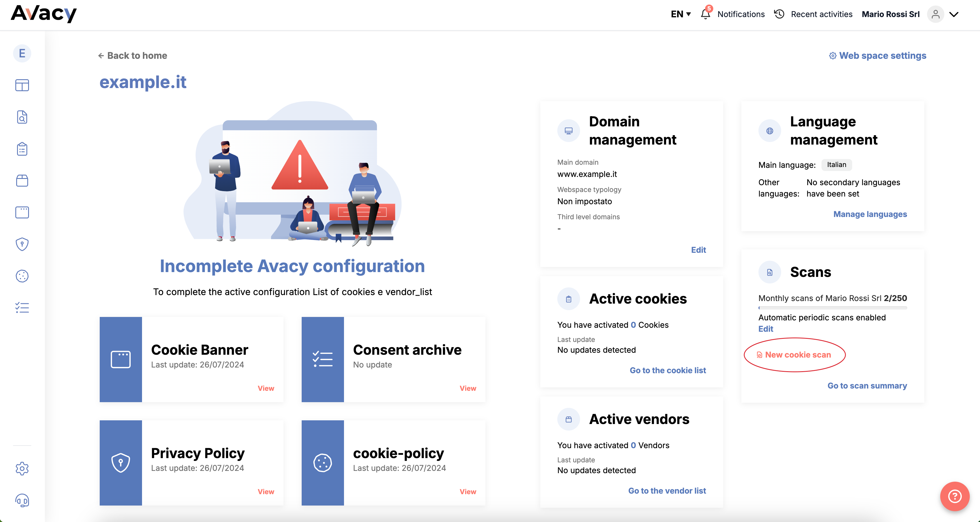
Task: Click the user profile avatar icon
Action: pyautogui.click(x=935, y=14)
